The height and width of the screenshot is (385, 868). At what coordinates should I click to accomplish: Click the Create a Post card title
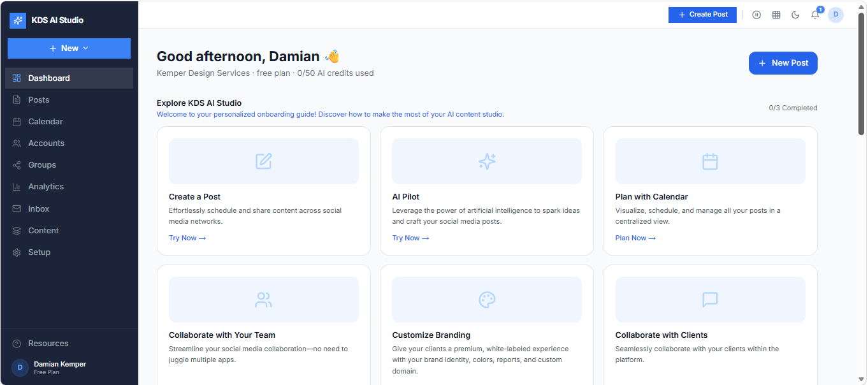(194, 197)
